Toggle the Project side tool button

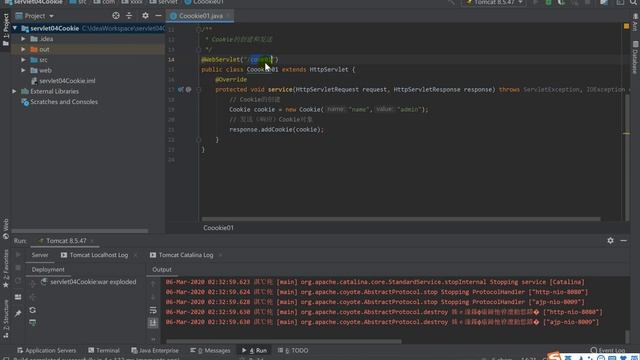[6, 29]
